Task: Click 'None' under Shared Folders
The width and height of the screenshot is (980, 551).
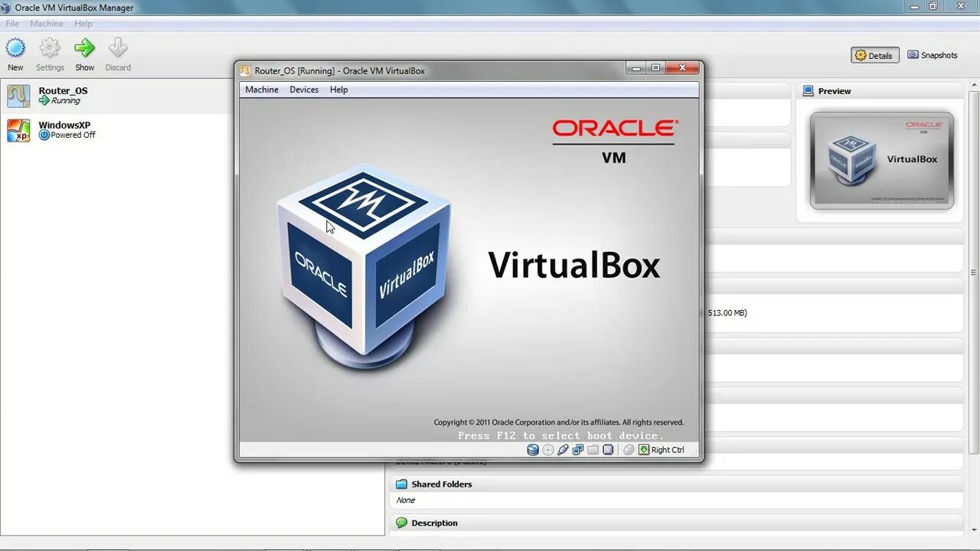Action: tap(406, 500)
